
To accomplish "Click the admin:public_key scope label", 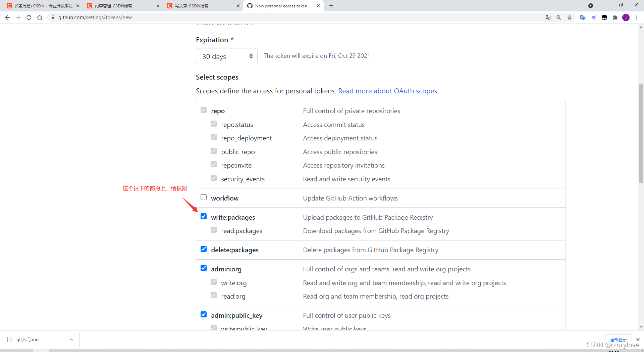I will (x=237, y=315).
